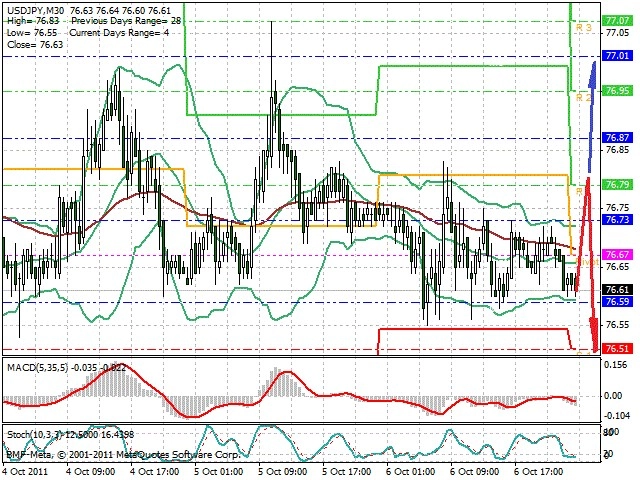Click the MACD(5,35,5) indicator label

[38, 367]
